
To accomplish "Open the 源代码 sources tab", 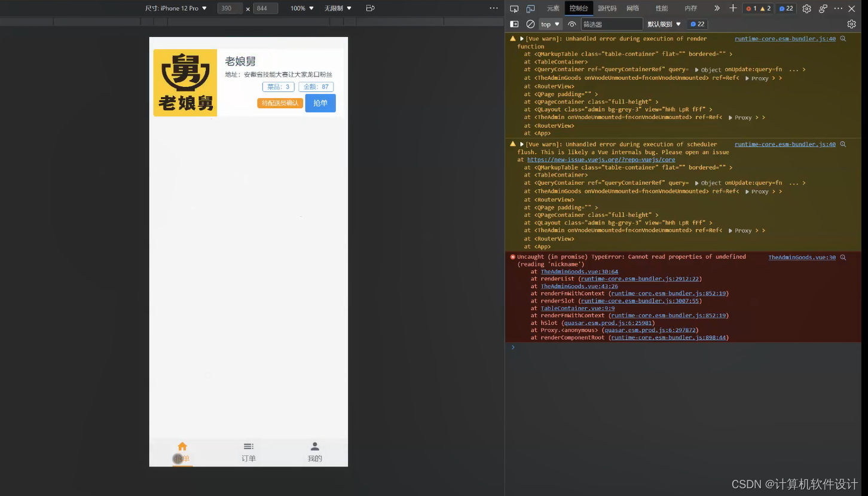I will point(607,8).
